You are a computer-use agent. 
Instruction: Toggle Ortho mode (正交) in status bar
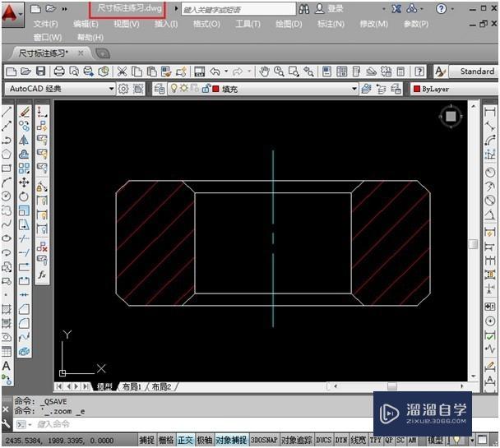(185, 440)
